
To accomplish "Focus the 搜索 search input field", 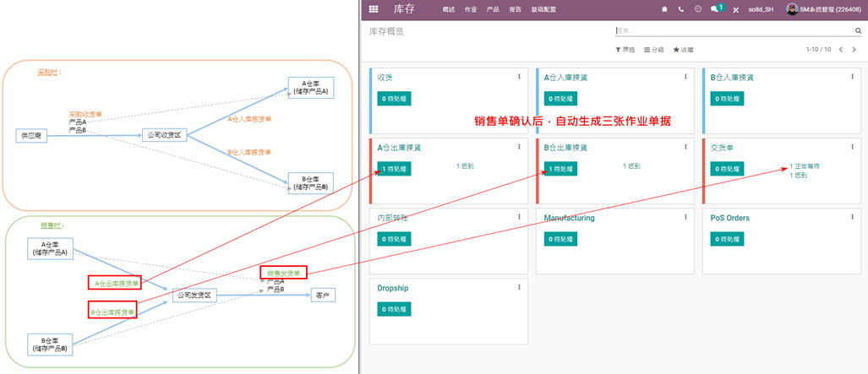I will click(x=734, y=31).
